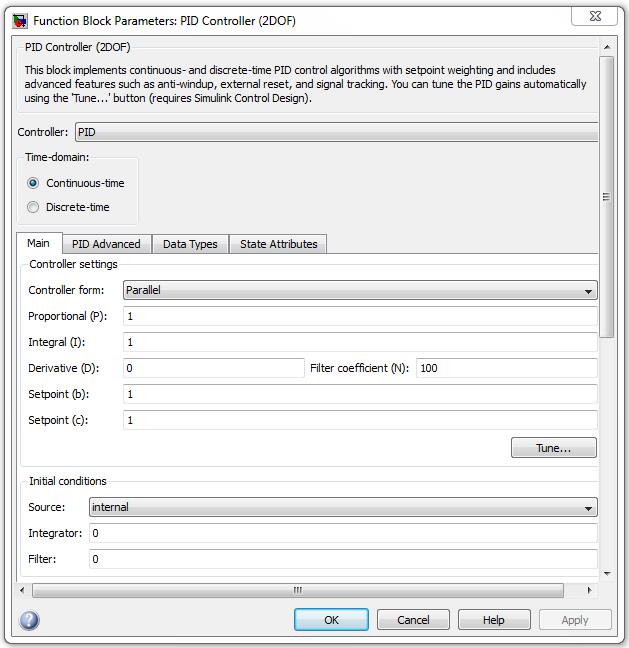Click the Proportional (P) input field

click(x=360, y=316)
